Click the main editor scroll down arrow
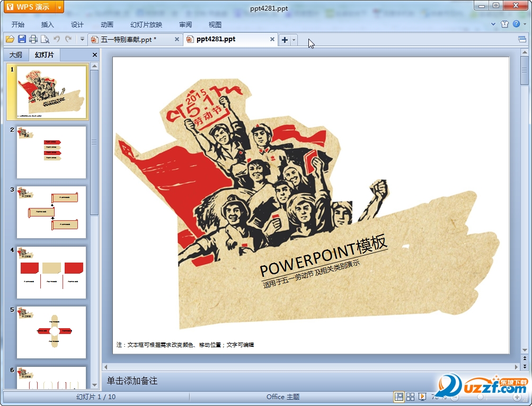532x406 pixels. point(525,350)
